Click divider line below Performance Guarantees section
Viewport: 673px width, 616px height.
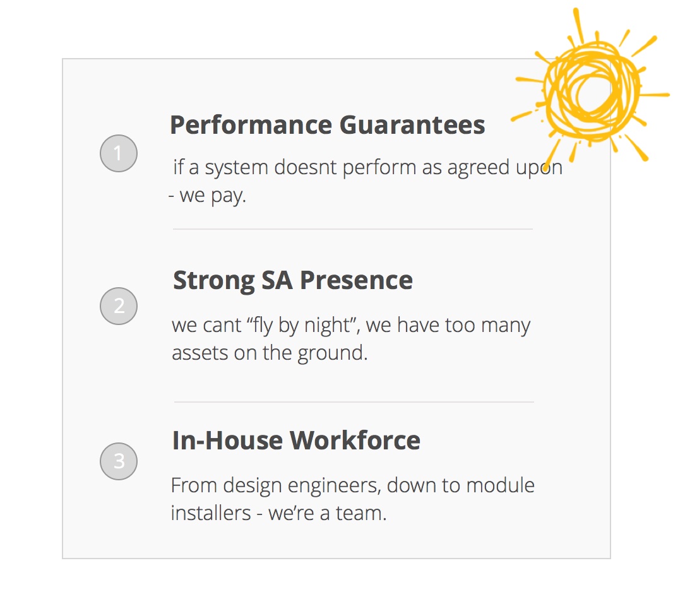[353, 229]
